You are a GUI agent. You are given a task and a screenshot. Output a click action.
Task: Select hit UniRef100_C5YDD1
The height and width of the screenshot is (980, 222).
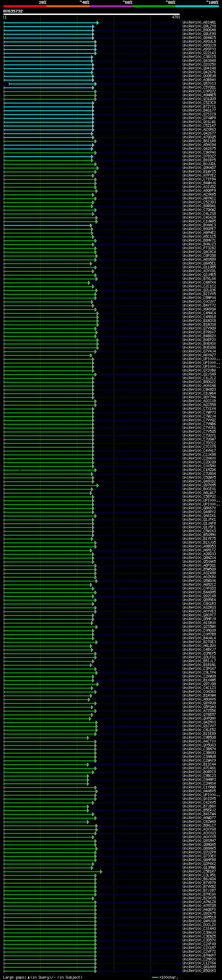pos(199,88)
